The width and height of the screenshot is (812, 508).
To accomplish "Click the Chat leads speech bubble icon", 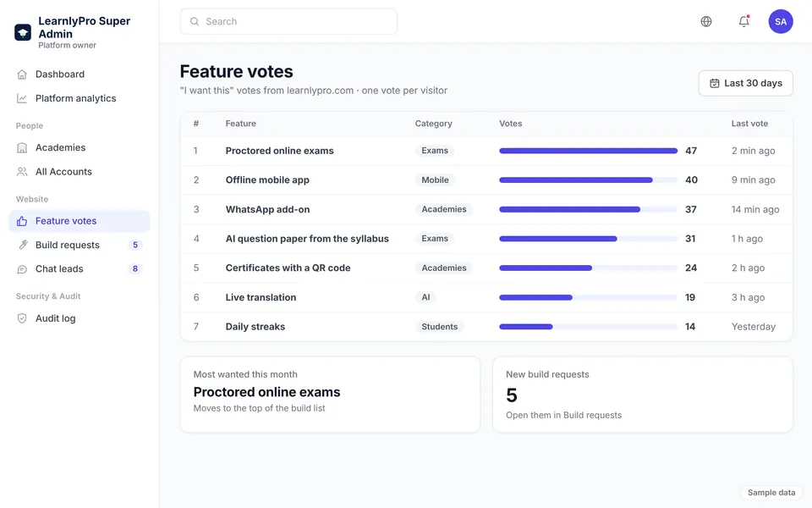I will tap(22, 269).
